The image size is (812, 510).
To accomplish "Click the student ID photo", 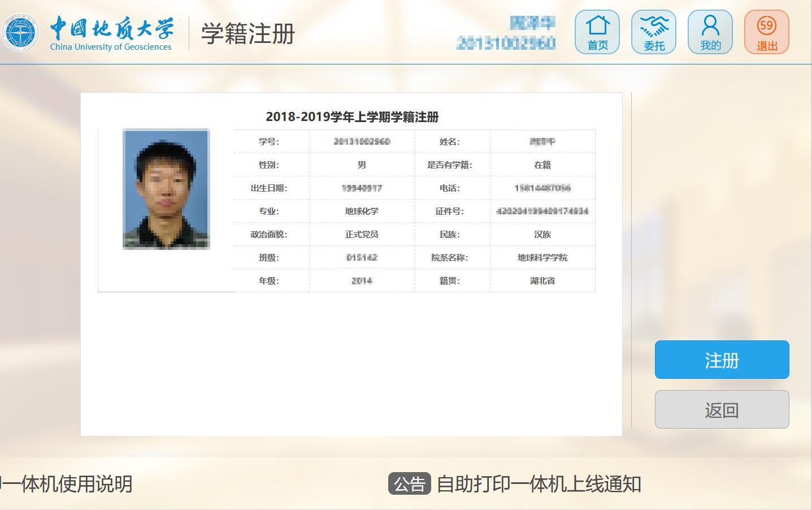I will [166, 189].
